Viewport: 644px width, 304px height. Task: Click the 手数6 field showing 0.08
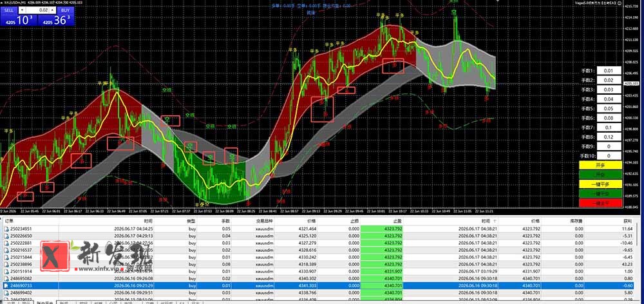[x=609, y=118]
